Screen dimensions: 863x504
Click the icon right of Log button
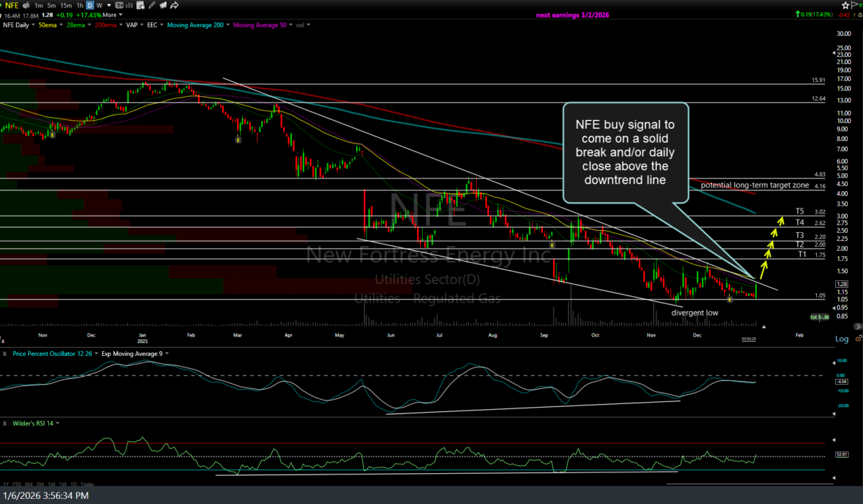coord(858,339)
